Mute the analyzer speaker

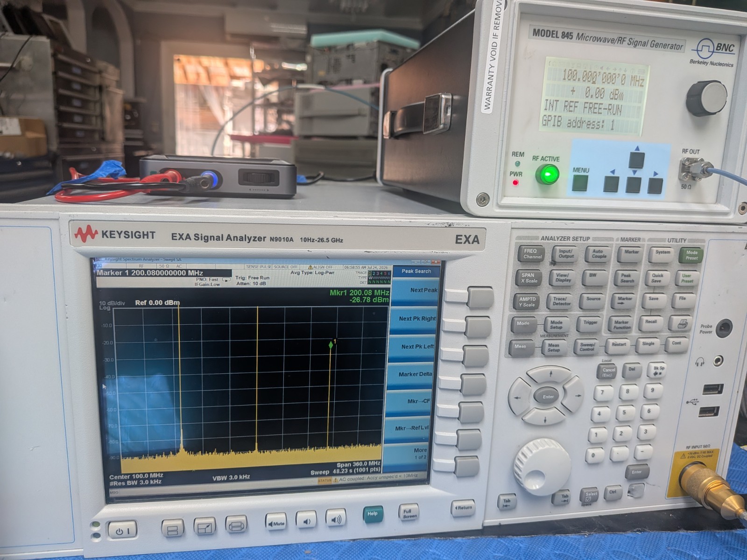pos(276,522)
